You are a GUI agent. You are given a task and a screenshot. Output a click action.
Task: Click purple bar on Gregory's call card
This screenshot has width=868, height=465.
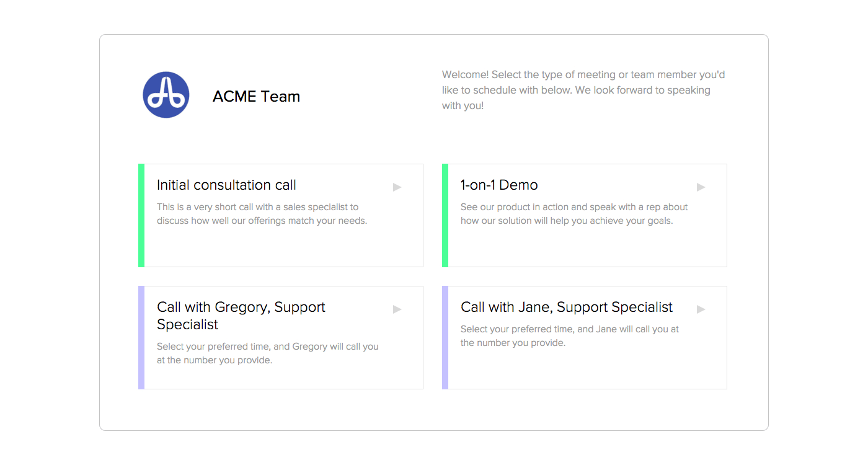pyautogui.click(x=141, y=337)
